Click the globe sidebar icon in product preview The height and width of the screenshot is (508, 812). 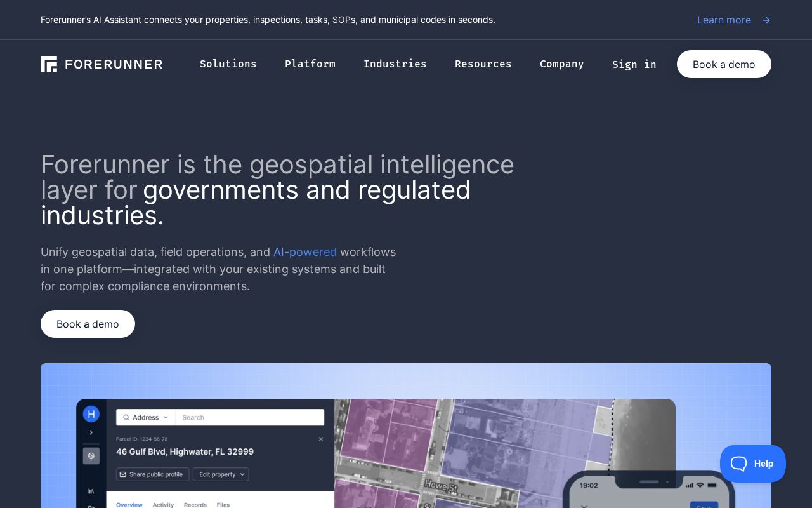click(91, 456)
